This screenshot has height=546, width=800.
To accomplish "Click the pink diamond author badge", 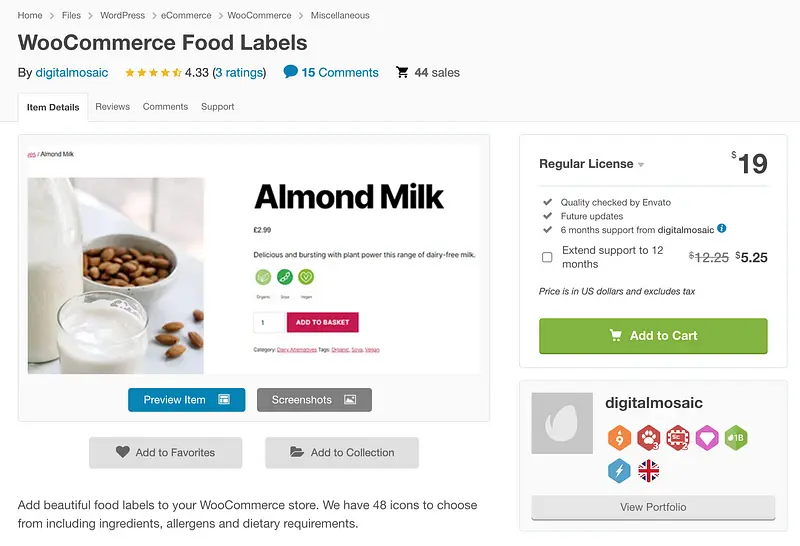I will point(707,437).
